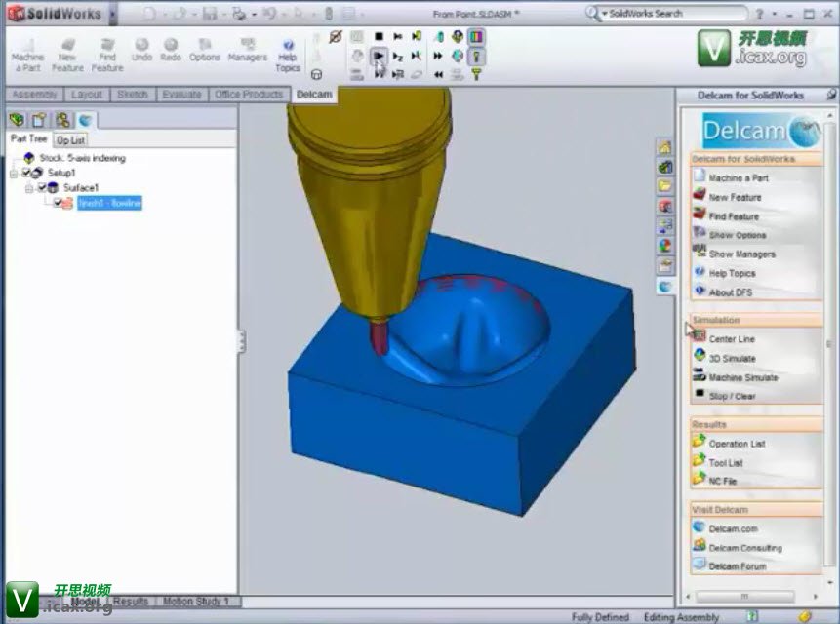Image resolution: width=840 pixels, height=624 pixels.
Task: Open Operation List under Results
Action: (737, 444)
